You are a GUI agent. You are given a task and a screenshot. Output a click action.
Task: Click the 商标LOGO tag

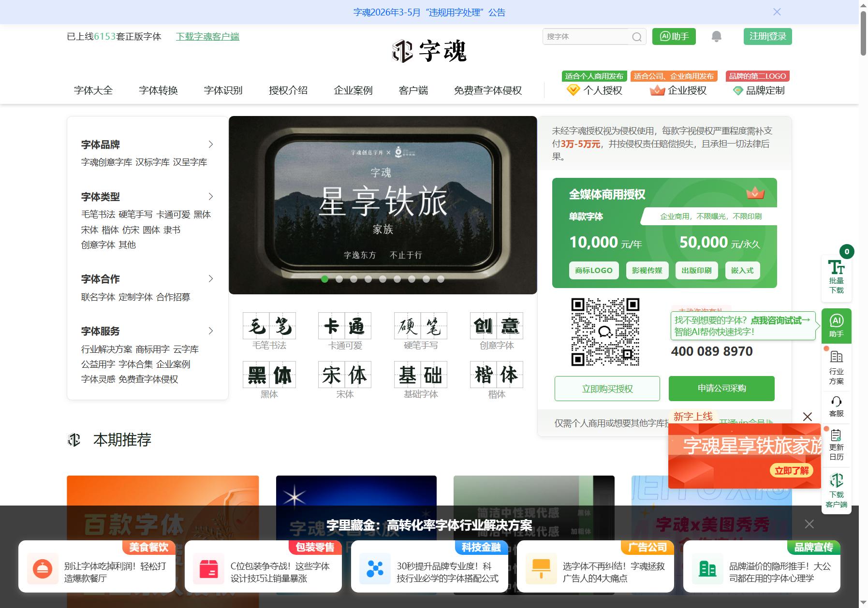click(594, 271)
